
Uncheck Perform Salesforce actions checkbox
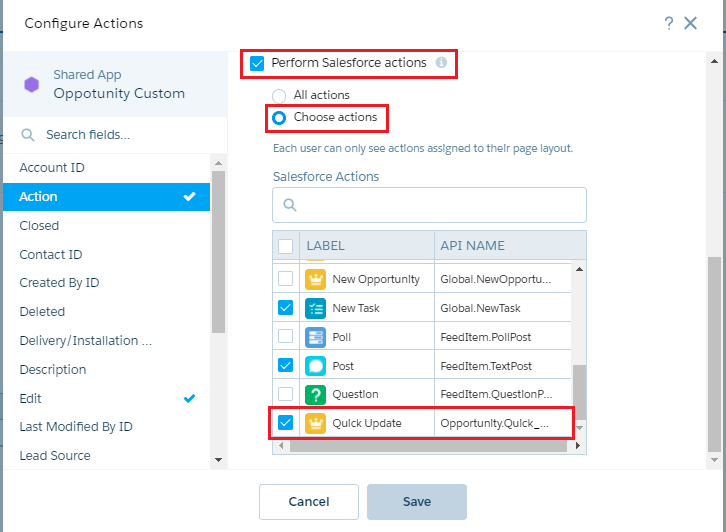(257, 63)
